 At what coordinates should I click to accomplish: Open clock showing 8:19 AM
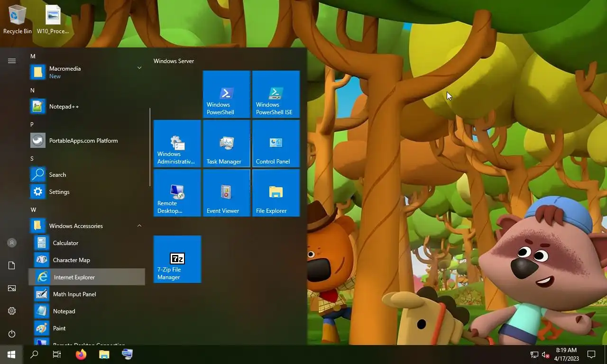click(x=566, y=355)
